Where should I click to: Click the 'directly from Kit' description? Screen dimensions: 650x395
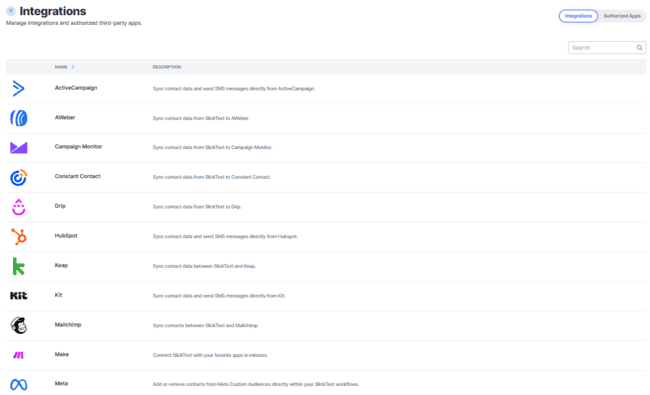click(x=219, y=296)
